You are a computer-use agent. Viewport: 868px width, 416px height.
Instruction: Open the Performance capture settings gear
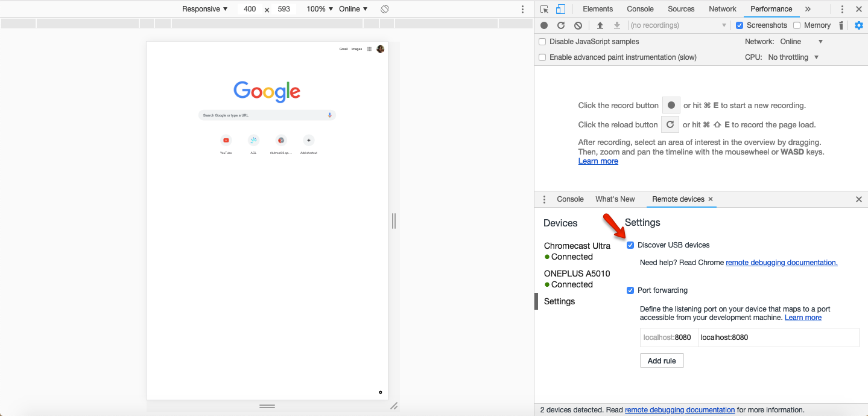pos(859,25)
